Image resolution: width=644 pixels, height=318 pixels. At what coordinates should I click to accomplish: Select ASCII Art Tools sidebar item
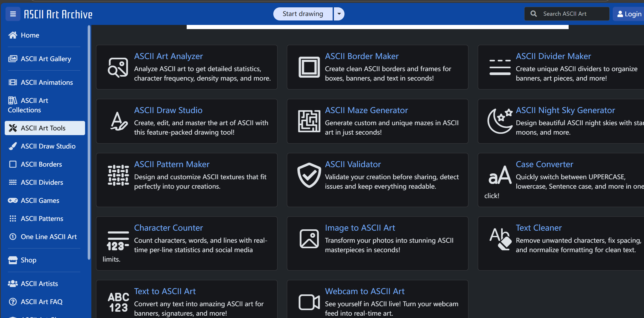point(45,128)
